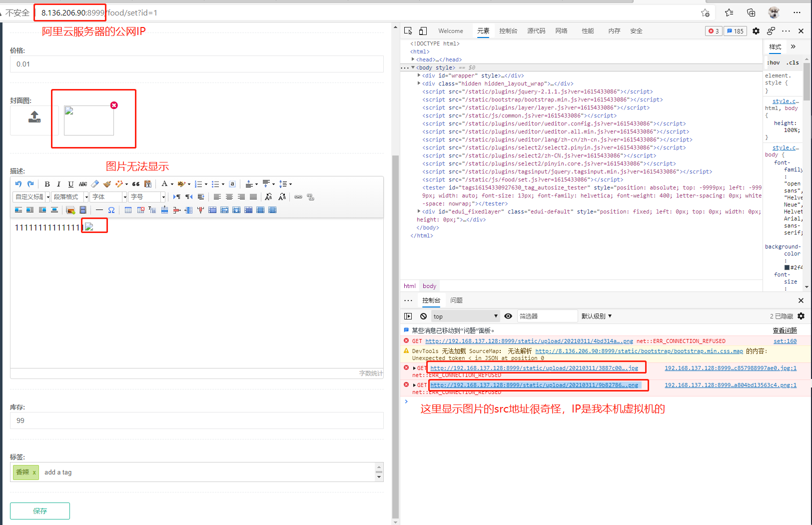This screenshot has width=812, height=525.
Task: Open the default log levels dropdown
Action: [596, 316]
